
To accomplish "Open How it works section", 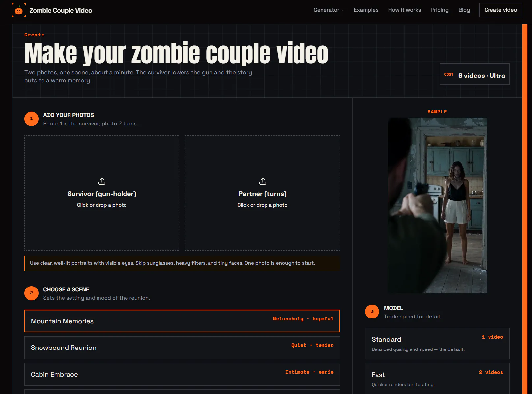I will pyautogui.click(x=405, y=10).
